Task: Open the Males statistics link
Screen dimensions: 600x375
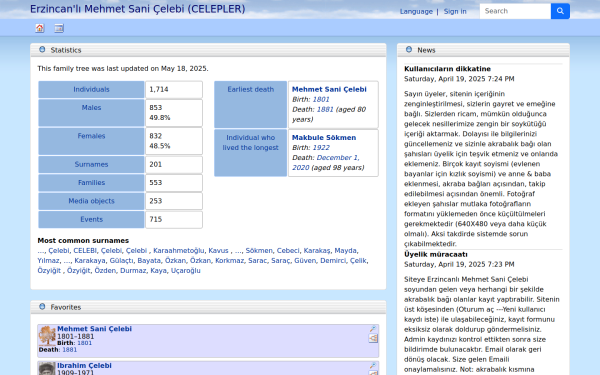Action: tap(91, 108)
